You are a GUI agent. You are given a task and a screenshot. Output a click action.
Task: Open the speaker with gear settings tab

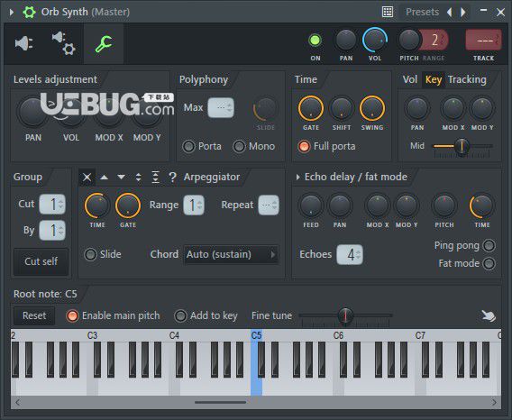[63, 43]
